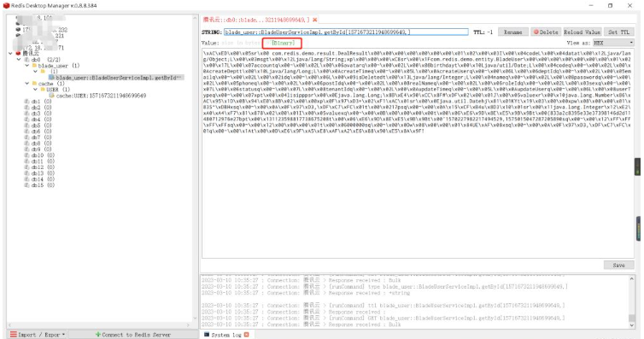Click the blade_user folder icon
Screen dimensions: 644x339
pos(34,66)
